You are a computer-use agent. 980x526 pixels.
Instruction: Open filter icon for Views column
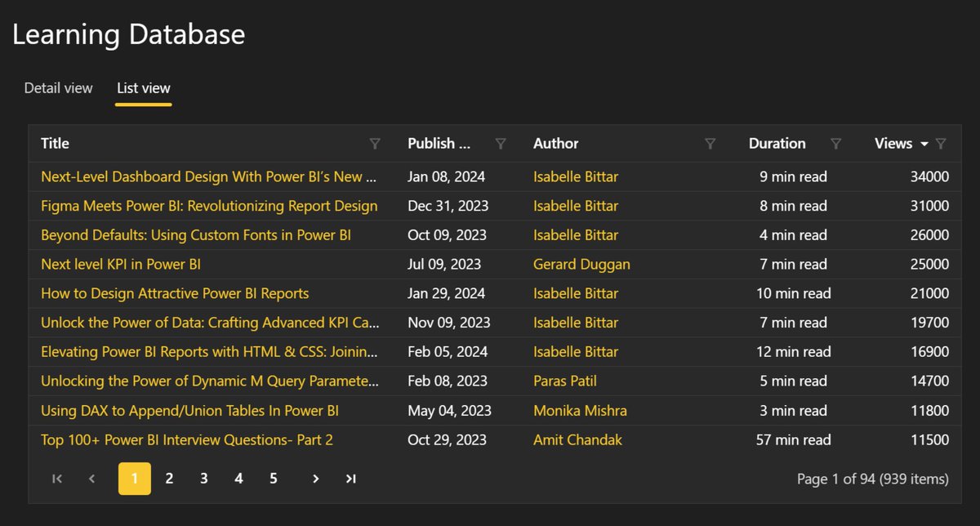tap(941, 144)
